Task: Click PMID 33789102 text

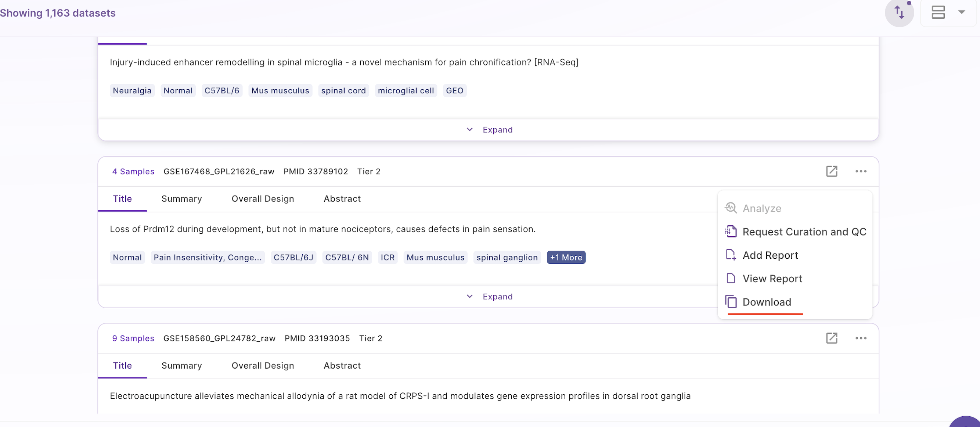Action: click(x=316, y=171)
